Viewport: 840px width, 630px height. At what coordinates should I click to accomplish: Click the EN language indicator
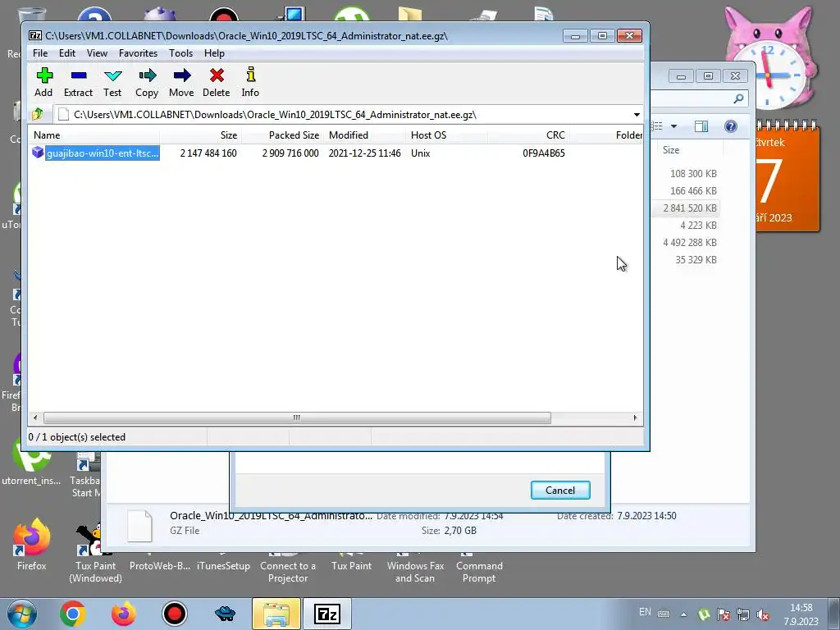(x=645, y=612)
